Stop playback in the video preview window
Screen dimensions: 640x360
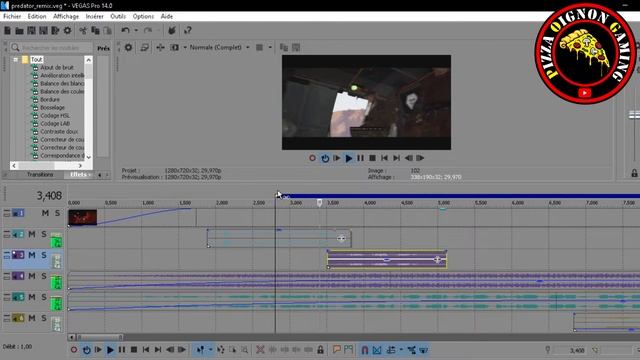(x=372, y=158)
